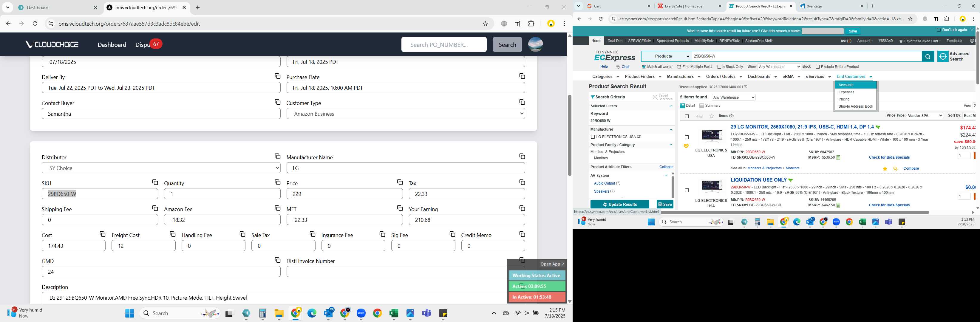This screenshot has width=980, height=322.
Task: Tick the select-all items checkbox
Action: coord(687,116)
